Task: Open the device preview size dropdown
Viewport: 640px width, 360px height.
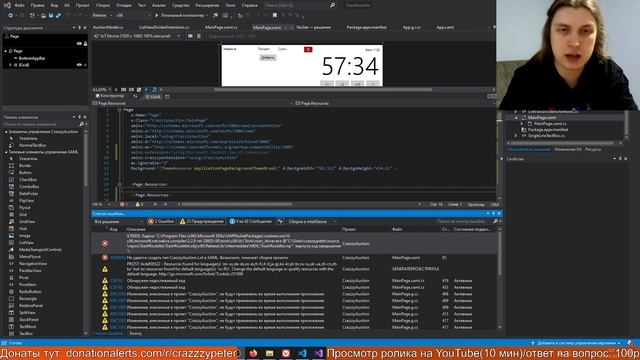Action: coord(137,36)
